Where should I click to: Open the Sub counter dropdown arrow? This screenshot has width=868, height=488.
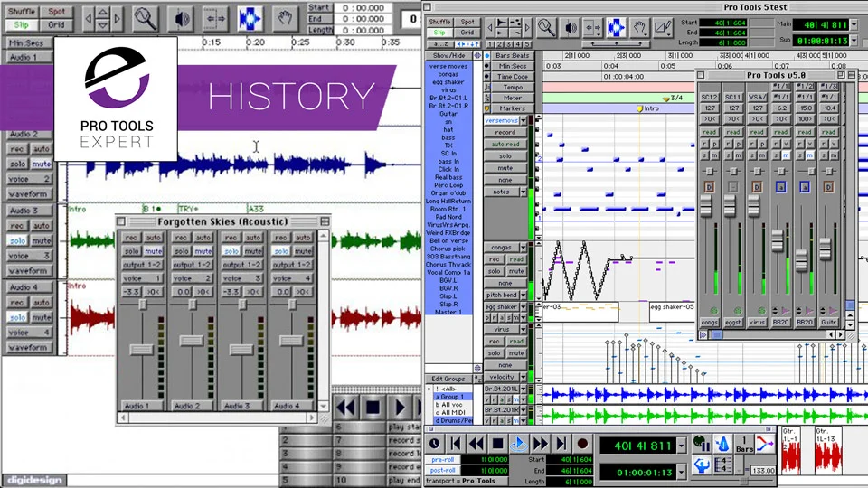tap(854, 41)
